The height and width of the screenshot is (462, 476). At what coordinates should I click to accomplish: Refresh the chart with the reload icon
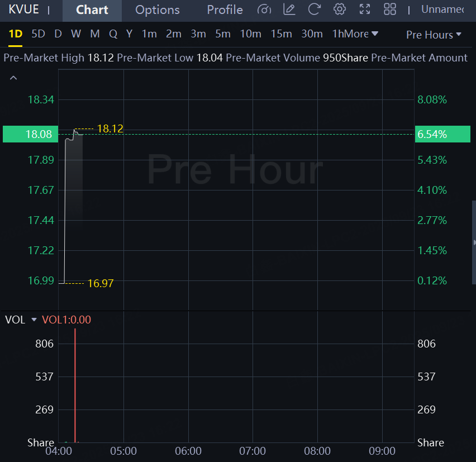(314, 9)
